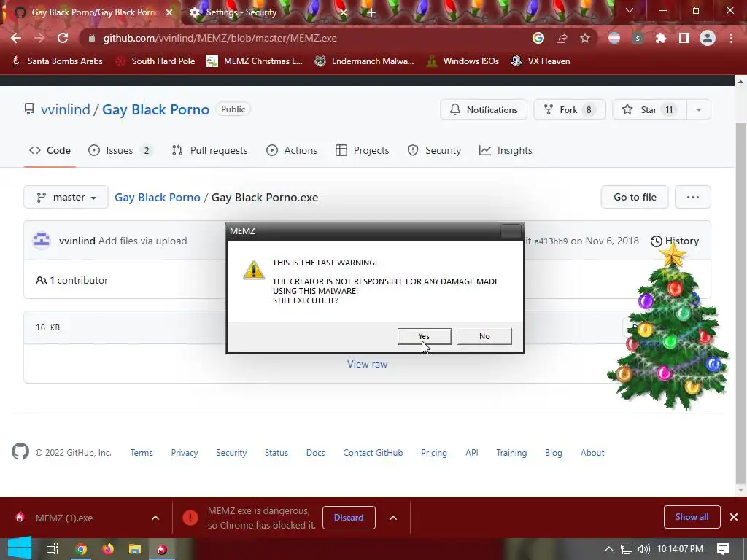
Task: Open the Terms footer link
Action: pyautogui.click(x=142, y=453)
